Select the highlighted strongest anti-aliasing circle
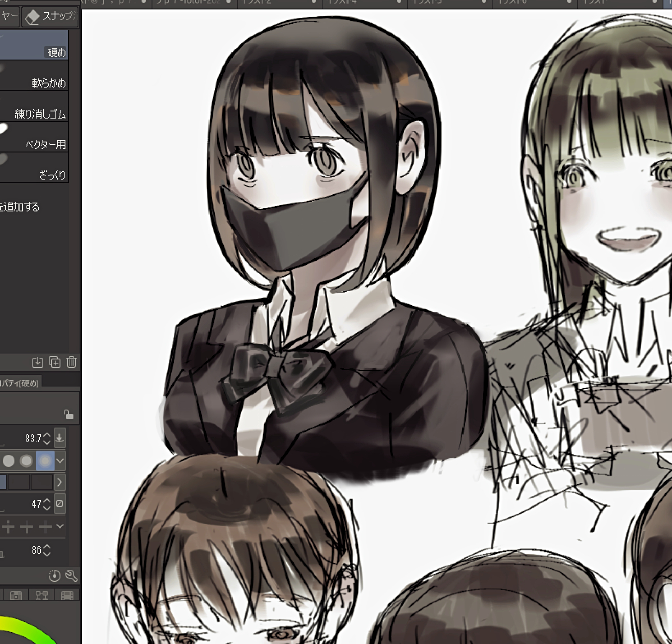Viewport: 672px width, 644px height. (45, 461)
